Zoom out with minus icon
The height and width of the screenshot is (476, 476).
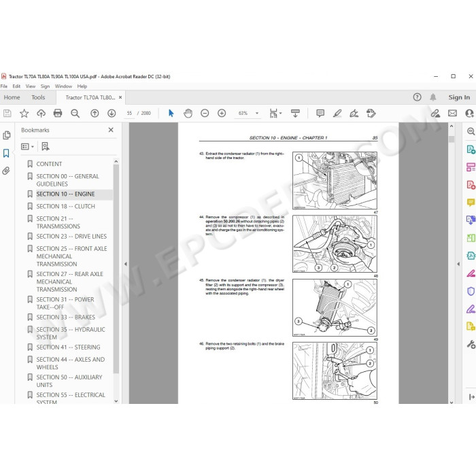pyautogui.click(x=205, y=114)
